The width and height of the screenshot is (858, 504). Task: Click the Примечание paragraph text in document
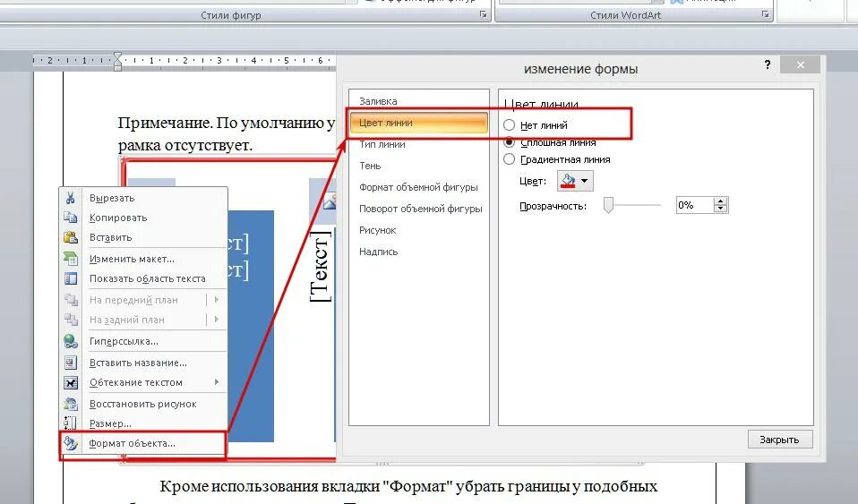227,133
